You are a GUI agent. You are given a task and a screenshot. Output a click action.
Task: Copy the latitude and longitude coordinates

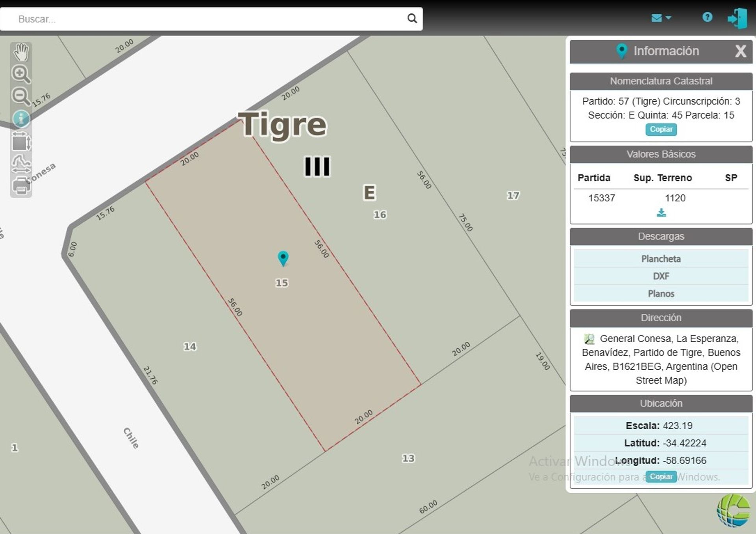pyautogui.click(x=661, y=476)
